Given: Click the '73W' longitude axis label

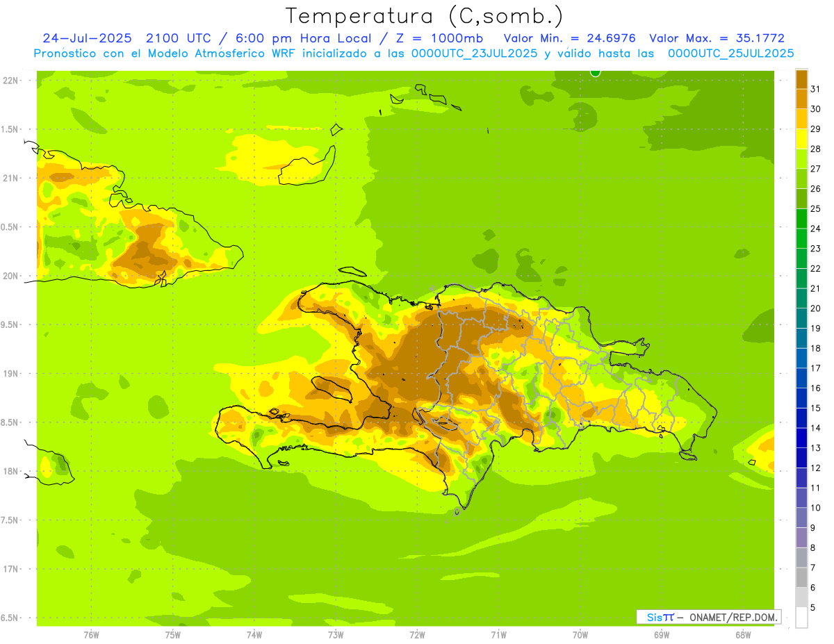Looking at the screenshot, I should pos(336,634).
